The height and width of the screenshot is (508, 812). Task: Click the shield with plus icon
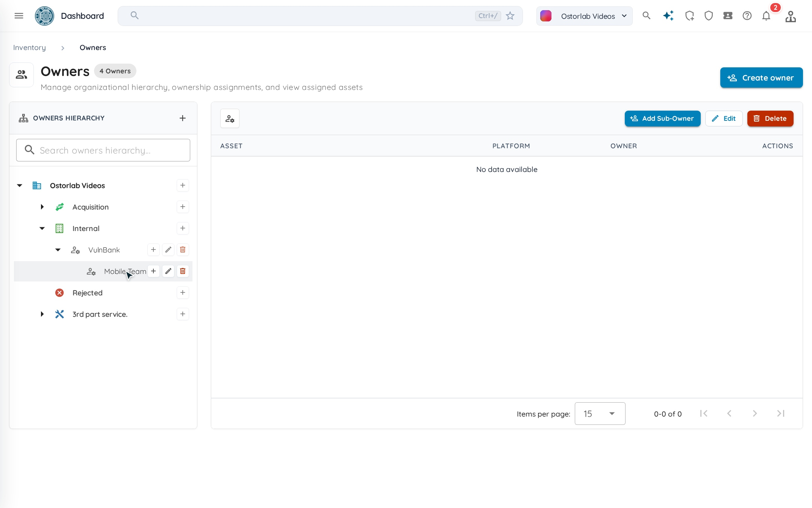689,16
